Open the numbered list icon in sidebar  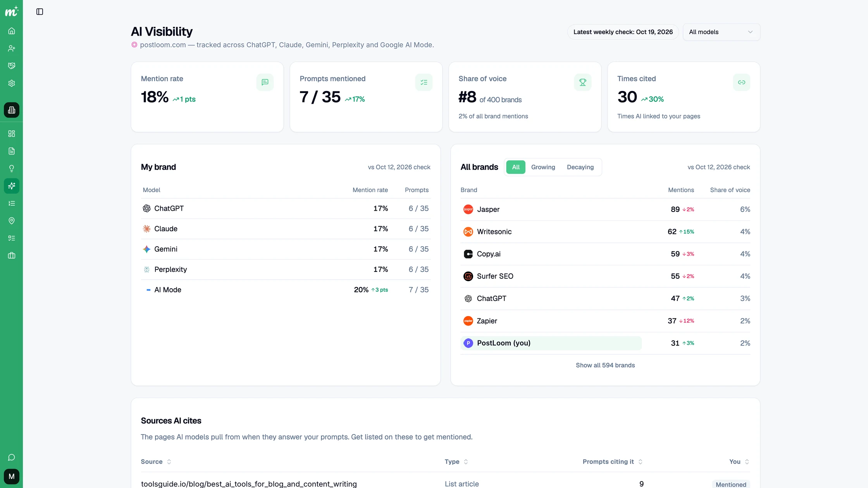click(x=12, y=203)
